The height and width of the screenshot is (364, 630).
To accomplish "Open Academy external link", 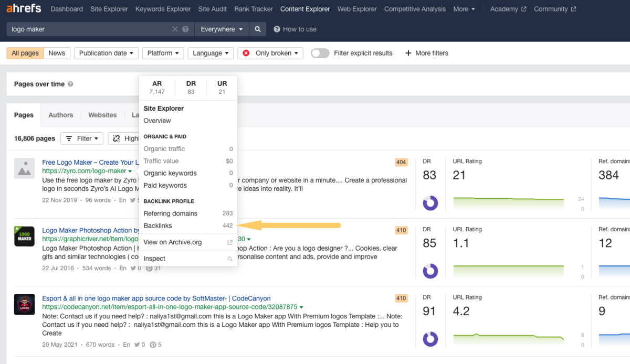I will [508, 9].
